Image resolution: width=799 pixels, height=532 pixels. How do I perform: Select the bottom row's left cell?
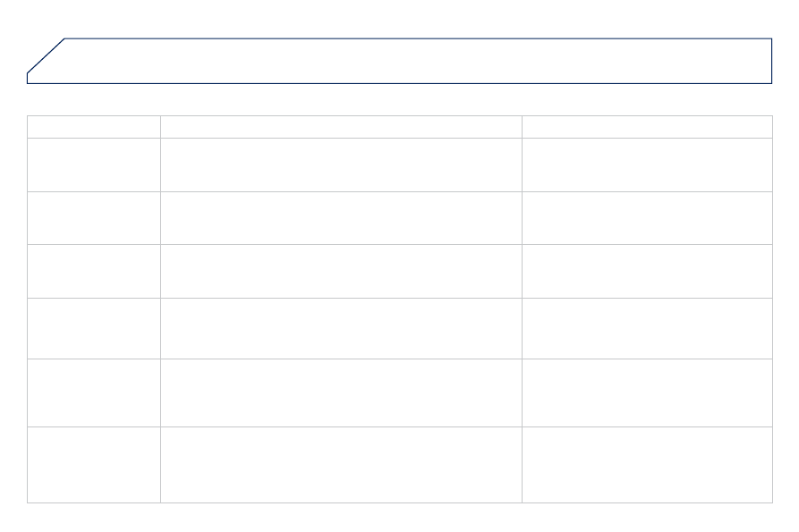point(94,465)
